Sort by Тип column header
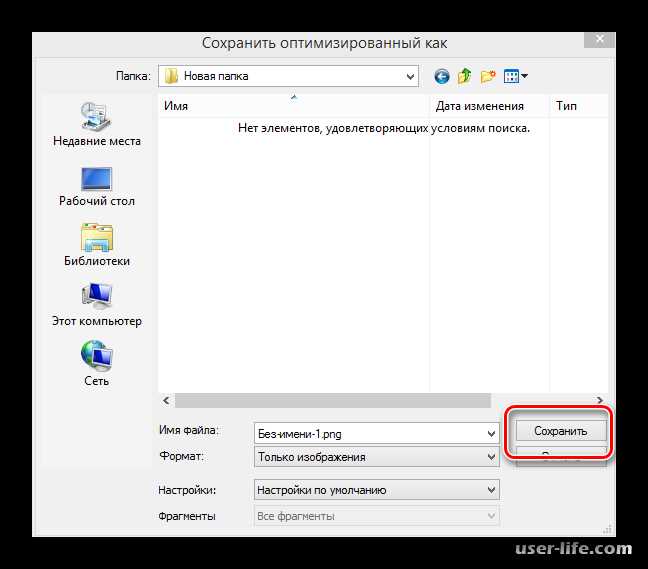 coord(579,106)
